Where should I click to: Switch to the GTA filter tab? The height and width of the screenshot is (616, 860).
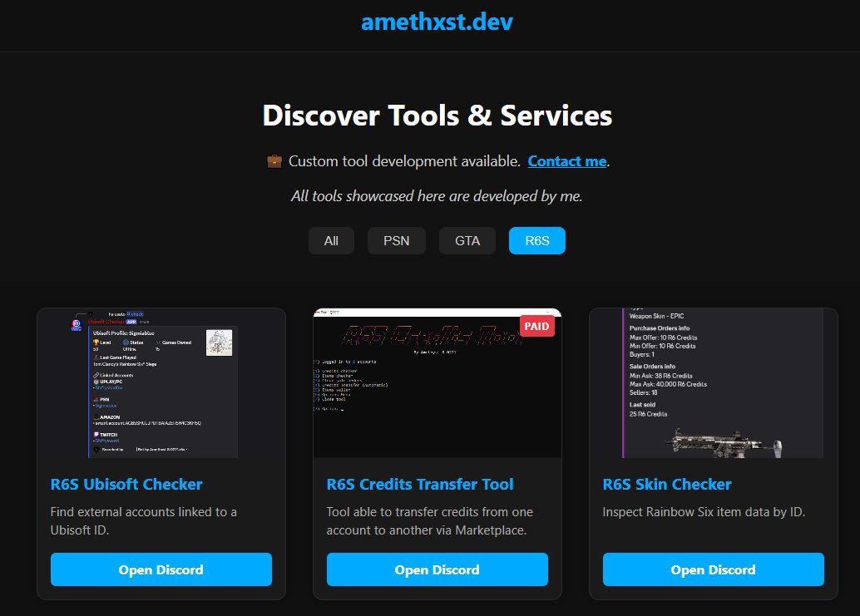(467, 240)
